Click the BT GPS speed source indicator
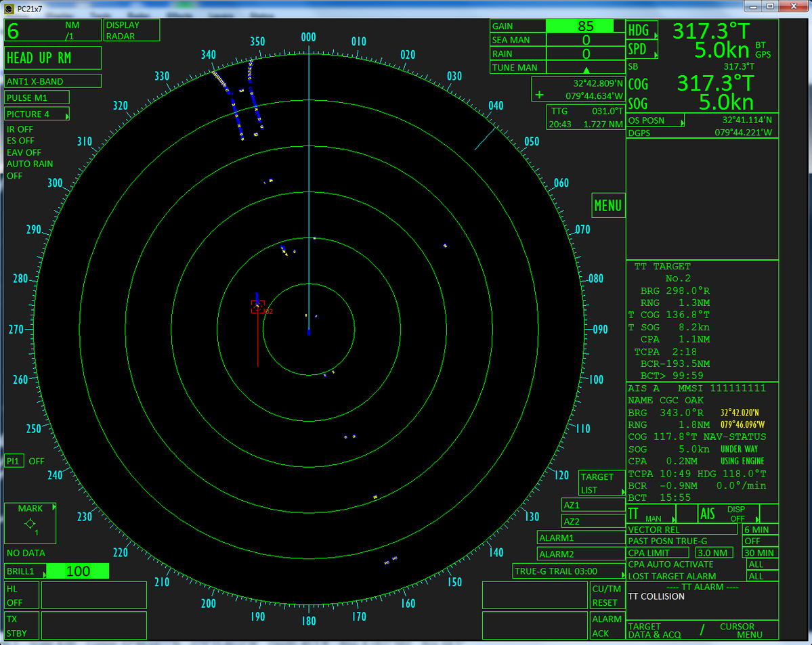Image resolution: width=812 pixels, height=645 pixels. click(762, 49)
